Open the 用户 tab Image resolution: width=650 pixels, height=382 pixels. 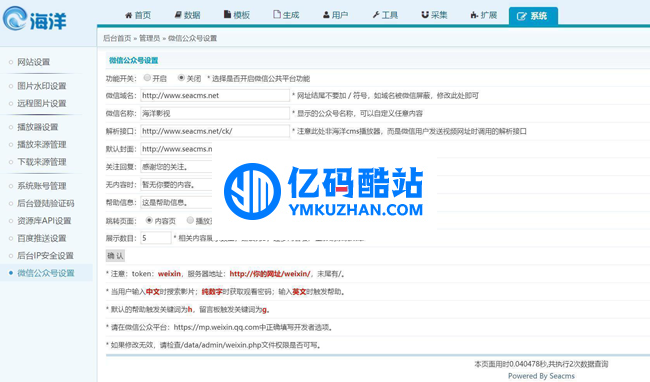pyautogui.click(x=335, y=15)
